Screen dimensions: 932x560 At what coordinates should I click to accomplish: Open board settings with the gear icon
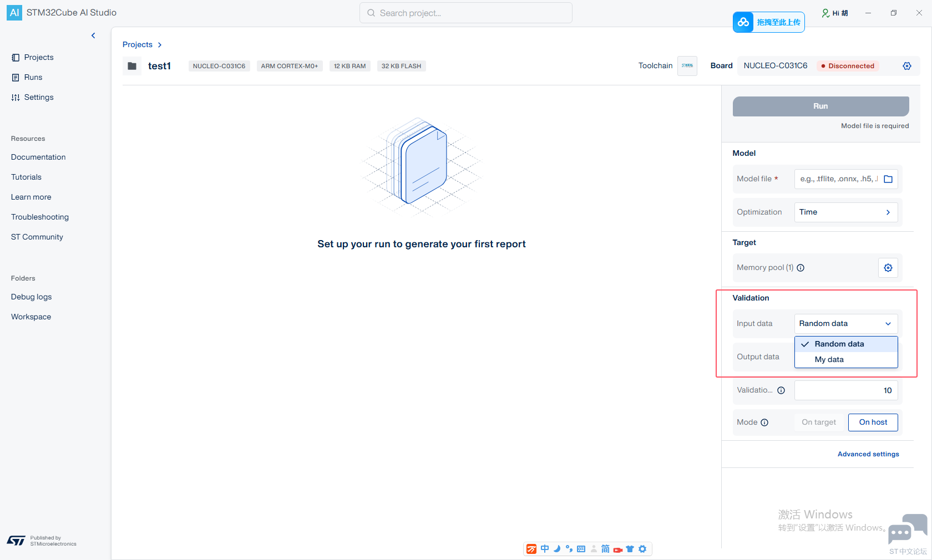pos(907,66)
